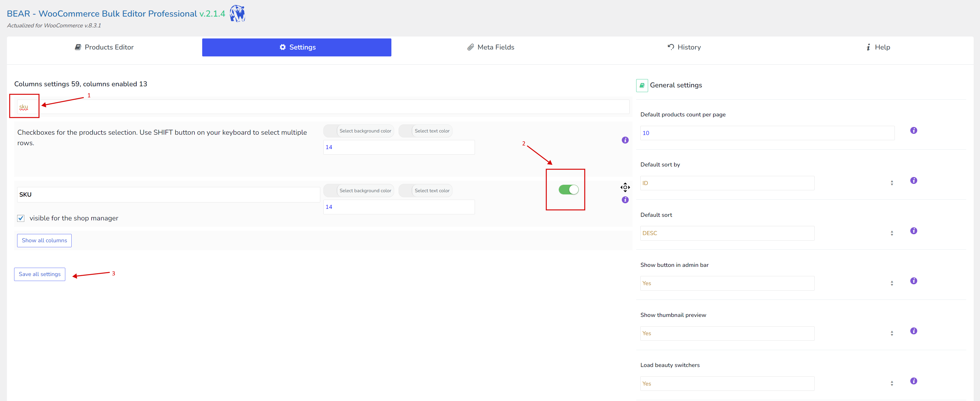Click the Save all settings button
The image size is (980, 401).
(x=40, y=274)
